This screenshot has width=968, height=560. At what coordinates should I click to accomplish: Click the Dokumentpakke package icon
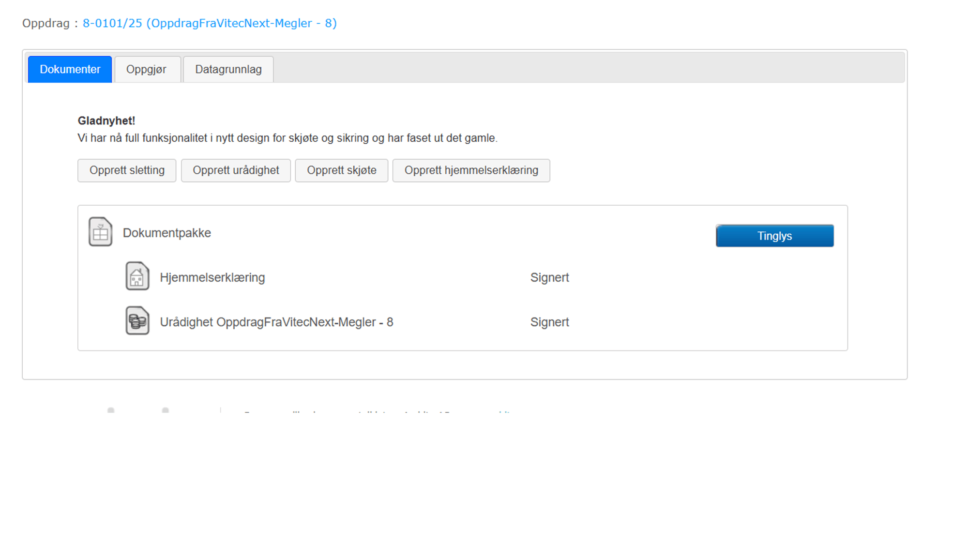tap(100, 232)
